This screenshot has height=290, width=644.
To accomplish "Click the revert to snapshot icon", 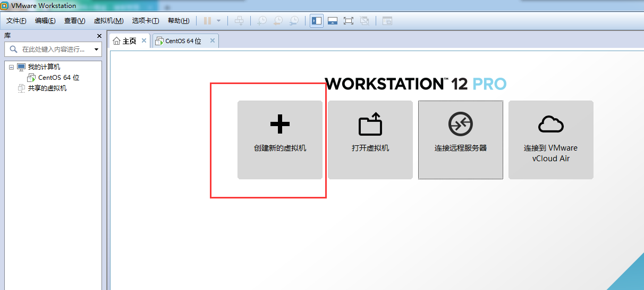I will pos(278,21).
